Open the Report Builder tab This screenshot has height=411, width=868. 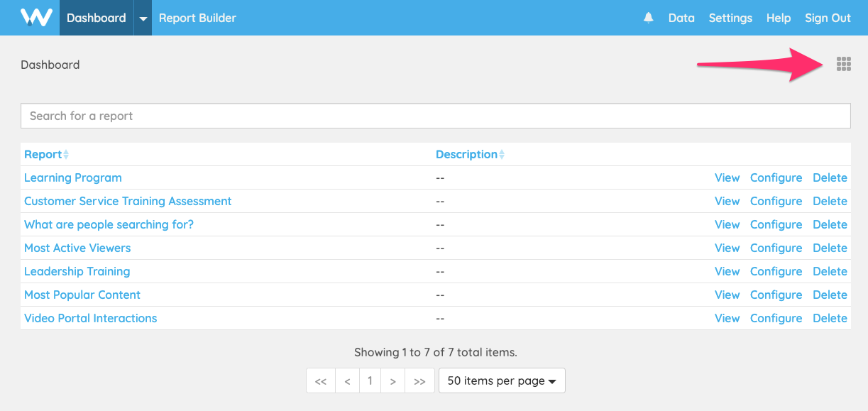[x=197, y=18]
